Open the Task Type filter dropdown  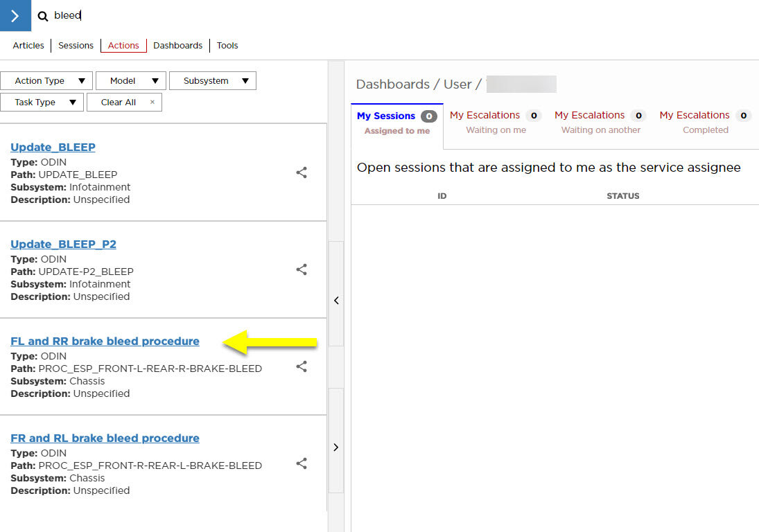click(x=42, y=103)
